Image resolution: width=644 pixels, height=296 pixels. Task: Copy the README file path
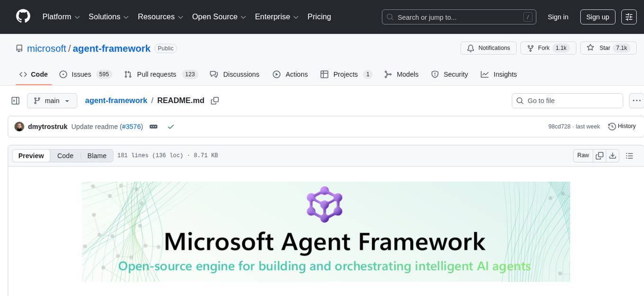click(x=215, y=100)
